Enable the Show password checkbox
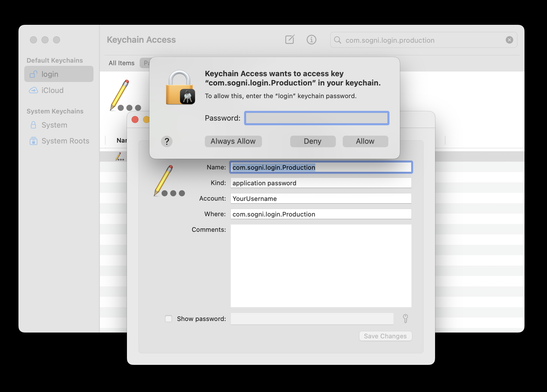The height and width of the screenshot is (392, 547). coord(168,319)
